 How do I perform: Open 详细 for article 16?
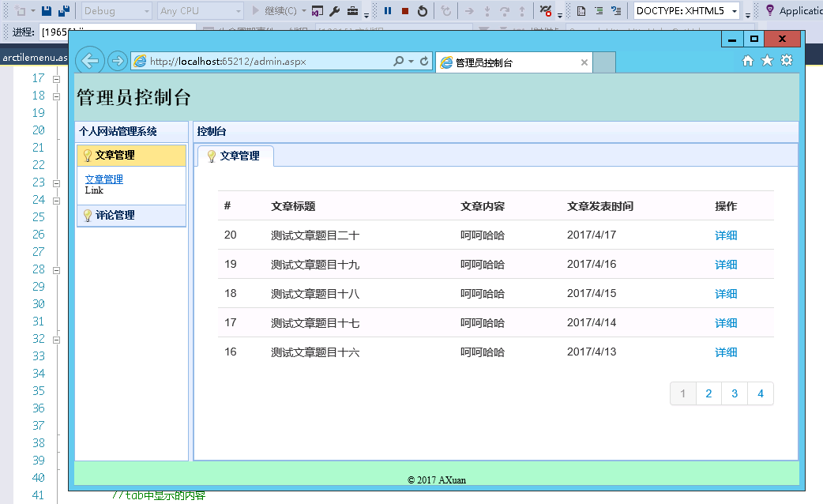point(726,352)
